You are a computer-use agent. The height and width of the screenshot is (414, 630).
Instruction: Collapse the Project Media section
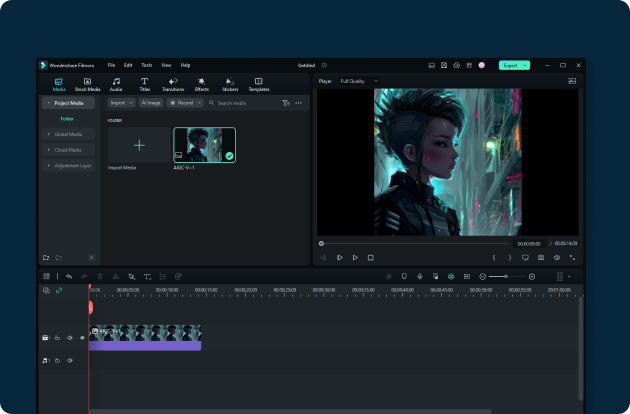pyautogui.click(x=49, y=103)
